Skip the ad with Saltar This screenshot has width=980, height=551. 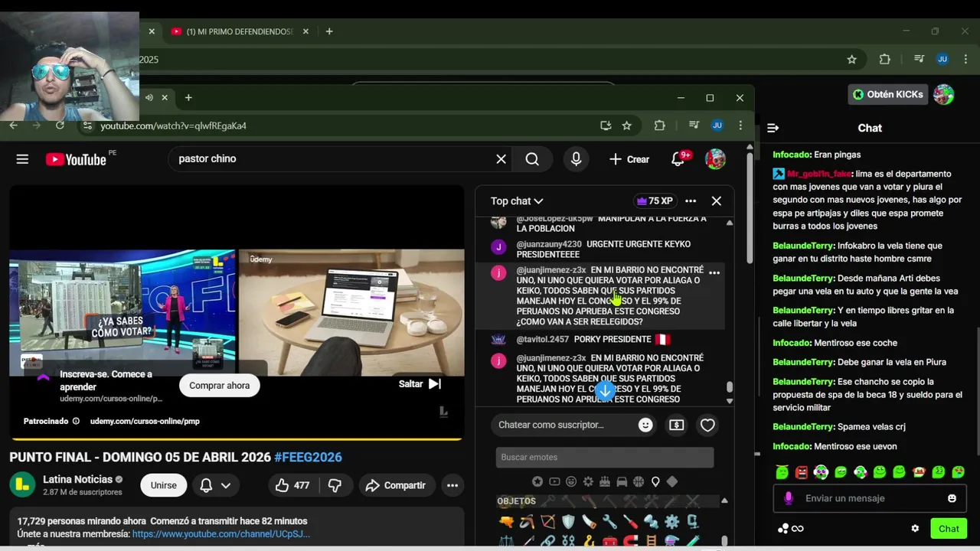pyautogui.click(x=420, y=383)
